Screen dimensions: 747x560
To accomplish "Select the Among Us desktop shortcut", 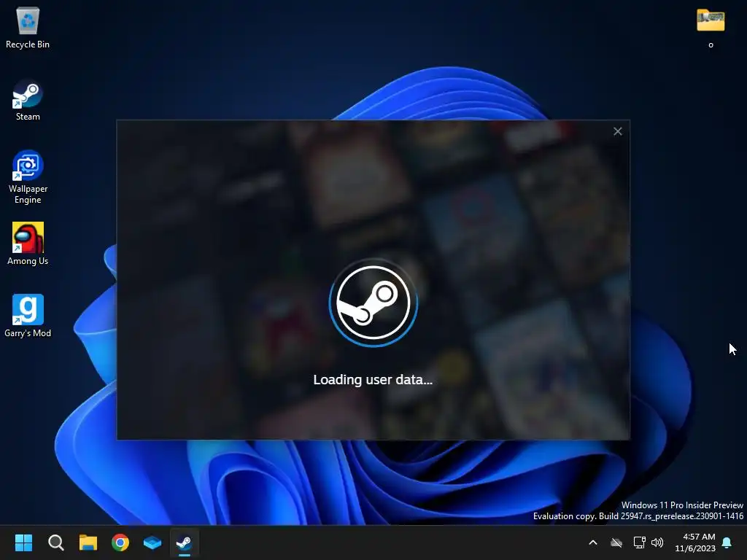I will click(28, 244).
